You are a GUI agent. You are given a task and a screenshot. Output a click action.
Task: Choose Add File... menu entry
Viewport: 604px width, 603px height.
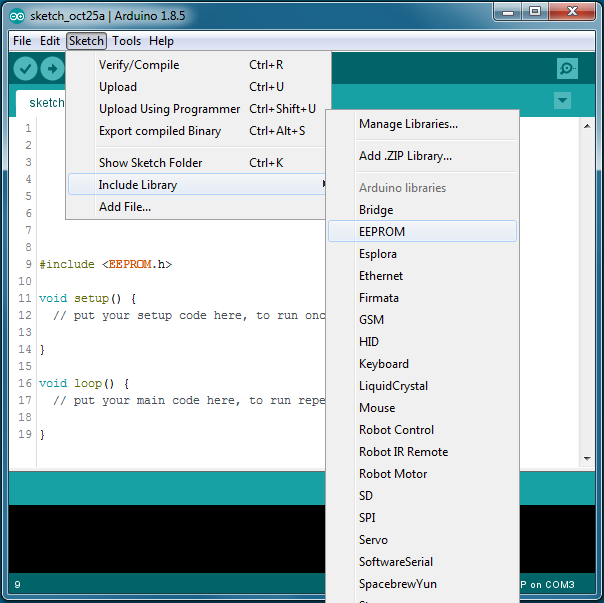(x=197, y=207)
